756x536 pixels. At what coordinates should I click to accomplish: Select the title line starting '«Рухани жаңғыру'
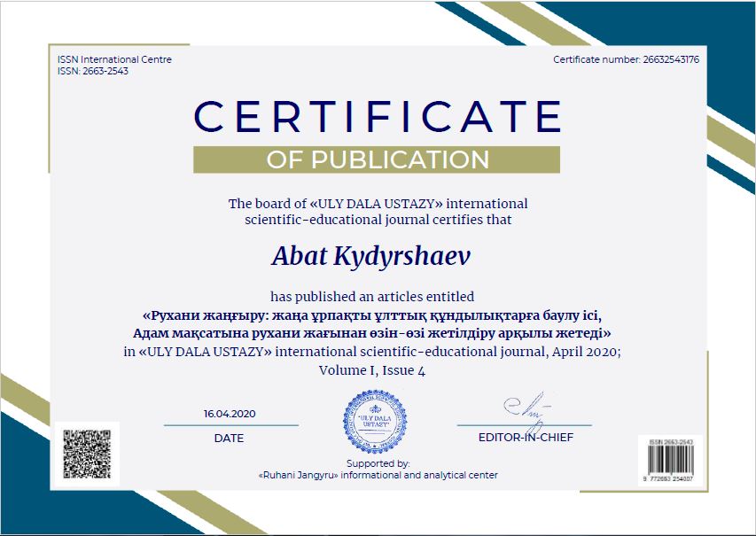372,315
